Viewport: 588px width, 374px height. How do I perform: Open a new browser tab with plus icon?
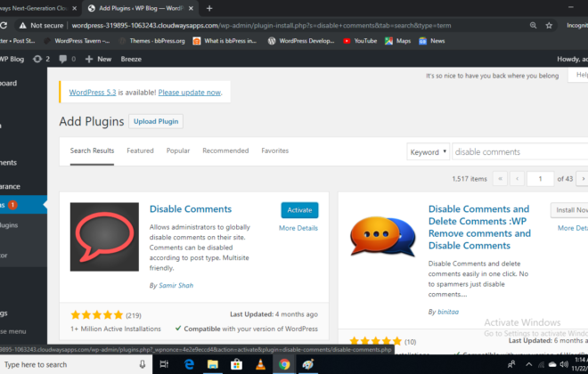click(209, 8)
